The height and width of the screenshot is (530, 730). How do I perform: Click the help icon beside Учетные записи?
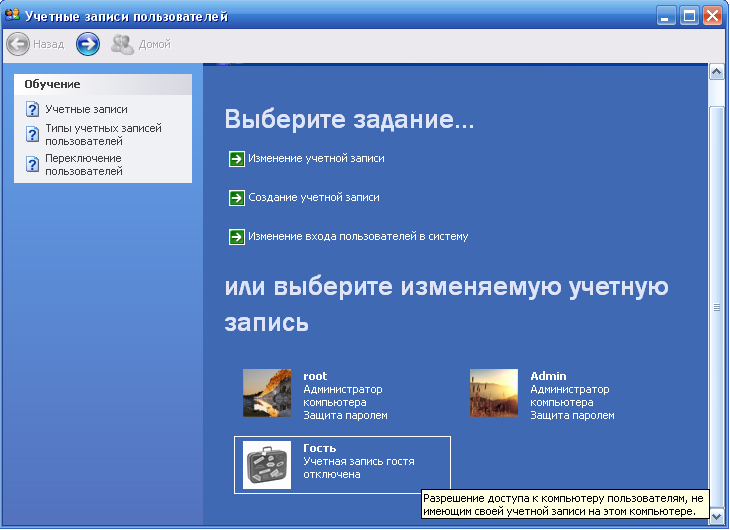pyautogui.click(x=32, y=109)
